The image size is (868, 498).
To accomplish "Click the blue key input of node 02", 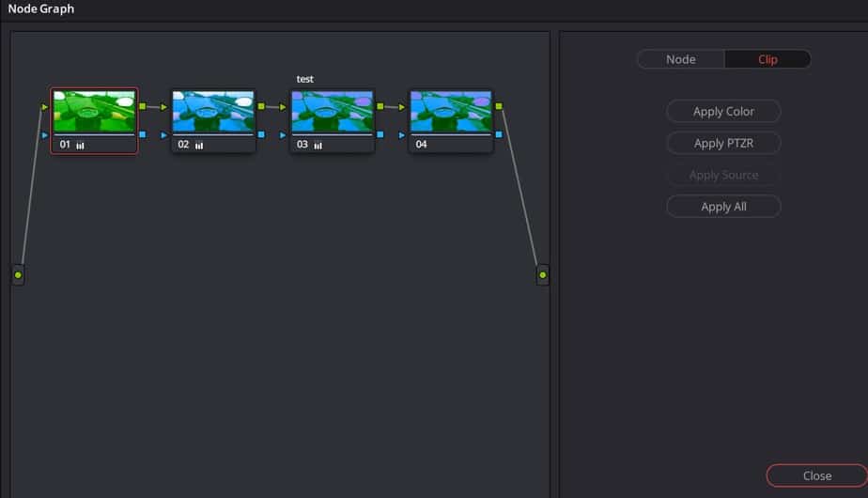I will click(x=163, y=135).
